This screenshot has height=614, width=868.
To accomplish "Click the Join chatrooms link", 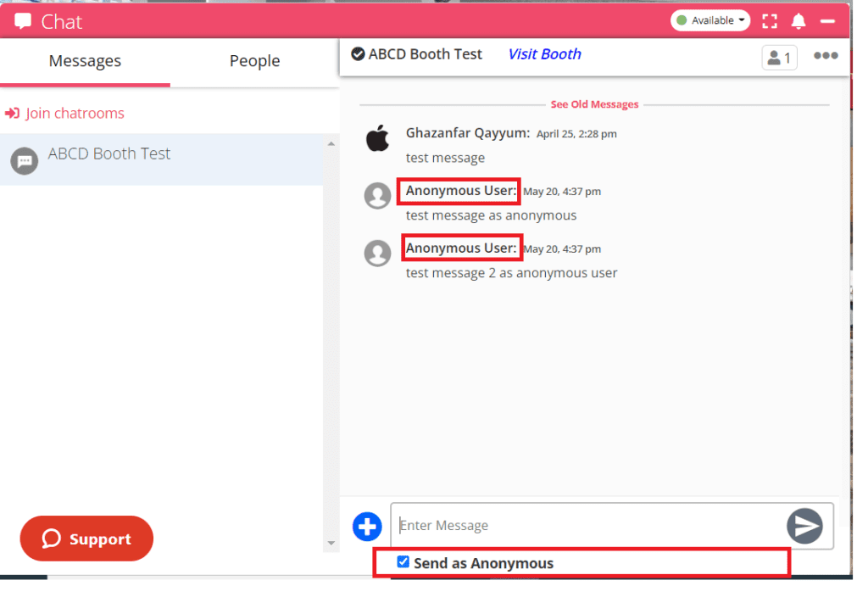I will [x=75, y=113].
